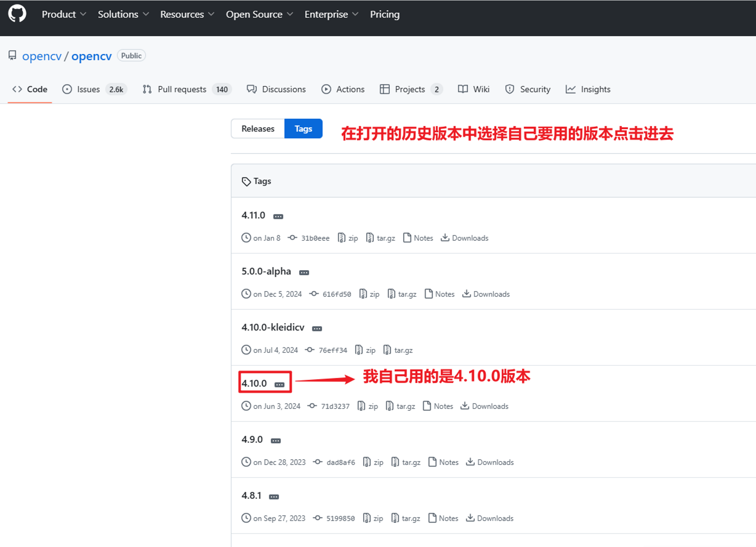View release Notes for 5.0.0-alpha

[x=440, y=294]
